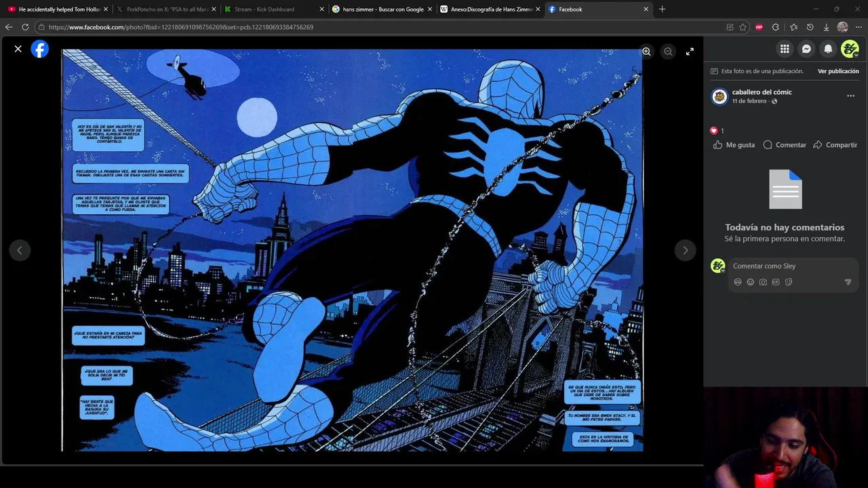Click the URL address bar

[x=380, y=27]
